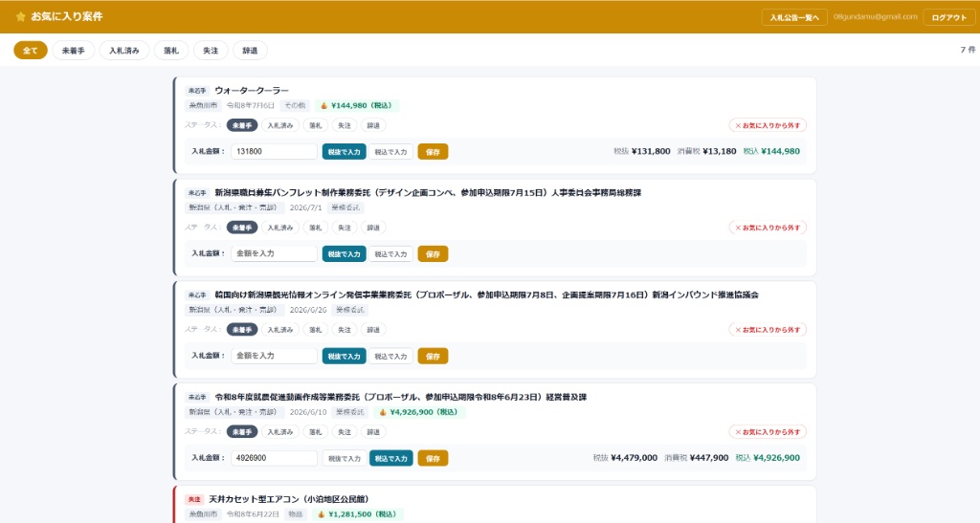Click bid amount field showing 131800

coord(274,152)
